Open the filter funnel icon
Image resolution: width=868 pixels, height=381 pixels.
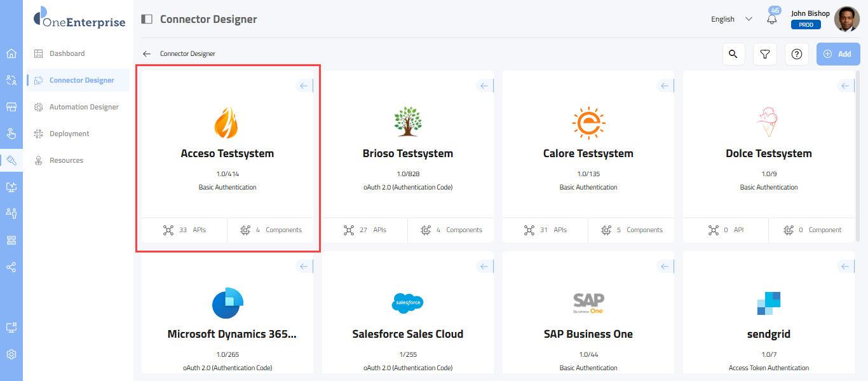(765, 54)
